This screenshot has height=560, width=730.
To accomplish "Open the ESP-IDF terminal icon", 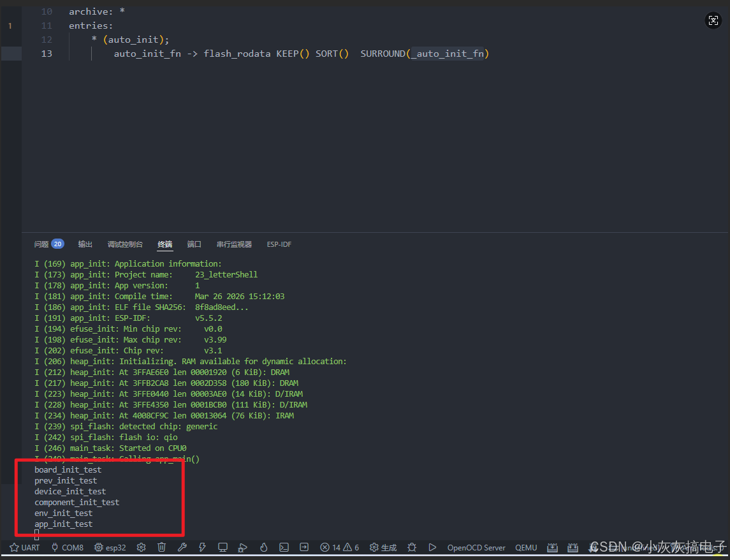I will pos(284,547).
